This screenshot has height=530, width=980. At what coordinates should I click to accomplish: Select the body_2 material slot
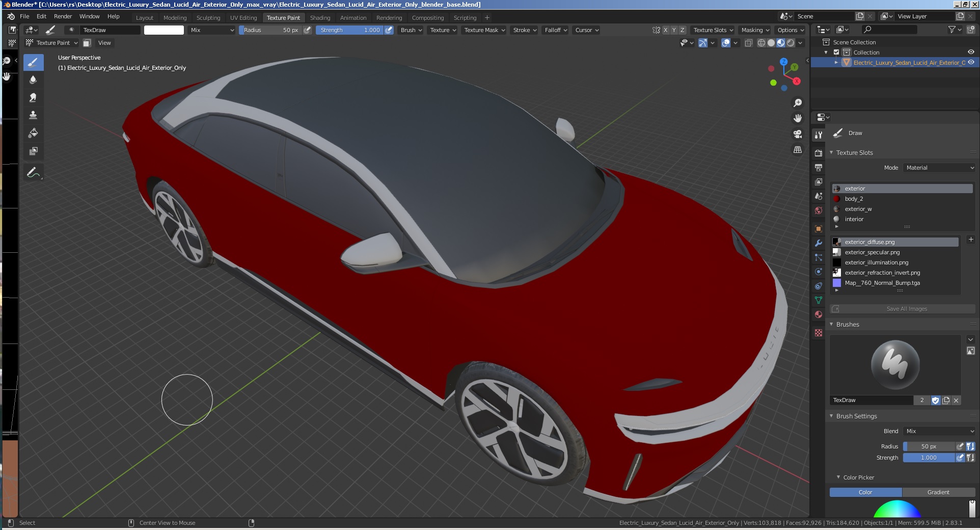[902, 199]
